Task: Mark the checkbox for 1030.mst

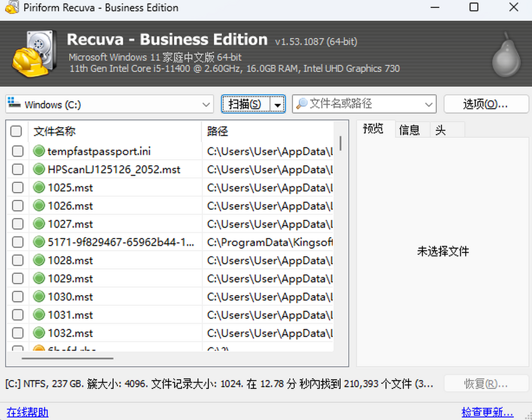Action: click(17, 297)
